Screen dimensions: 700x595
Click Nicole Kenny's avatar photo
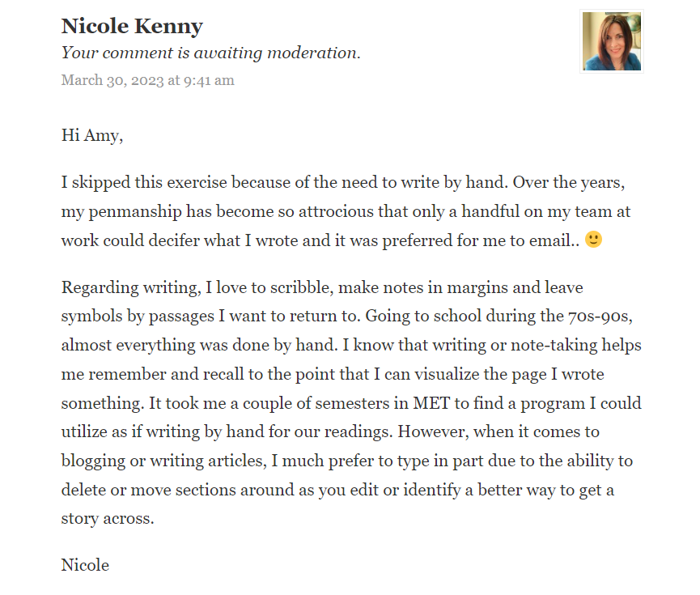[612, 41]
